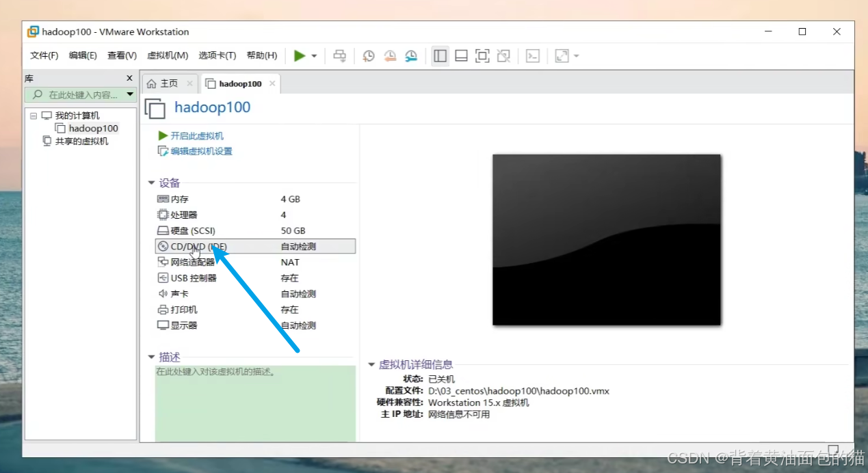This screenshot has width=868, height=473.
Task: Click the USB controller icon
Action: 163,278
